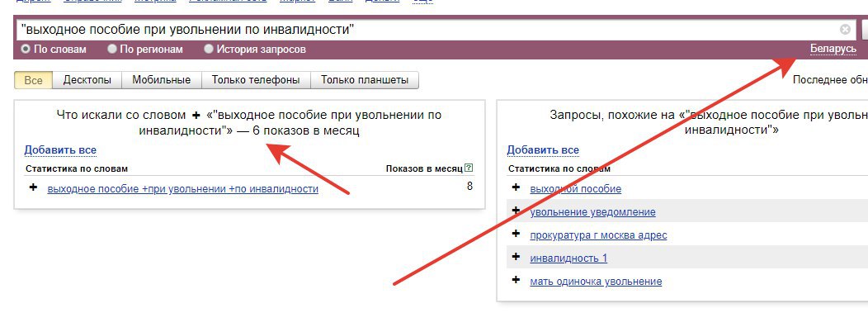This screenshot has width=868, height=327.
Task: Clear the search query with the X icon
Action: 845,30
